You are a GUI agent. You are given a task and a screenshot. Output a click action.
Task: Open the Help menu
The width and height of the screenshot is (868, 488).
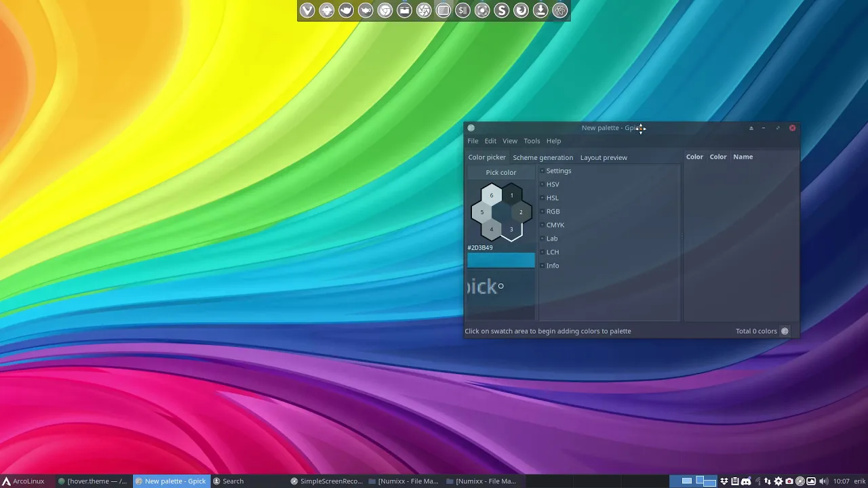pyautogui.click(x=554, y=141)
